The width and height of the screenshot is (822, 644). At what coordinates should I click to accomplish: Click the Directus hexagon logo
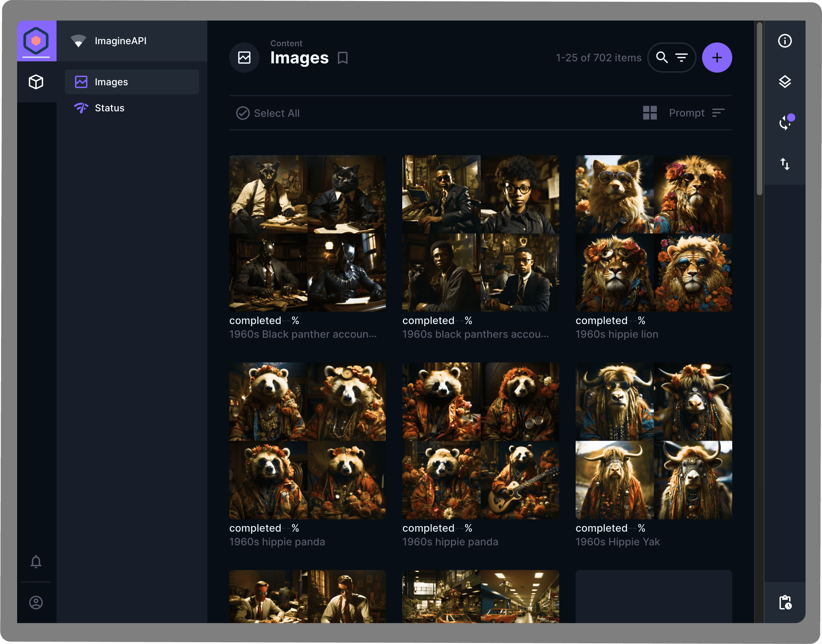point(36,40)
